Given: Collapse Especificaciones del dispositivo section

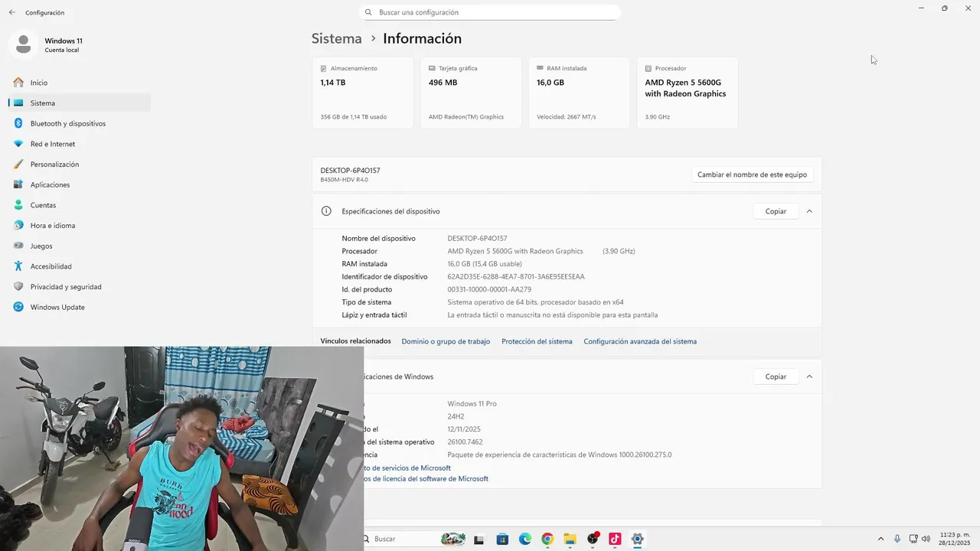Looking at the screenshot, I should point(809,211).
